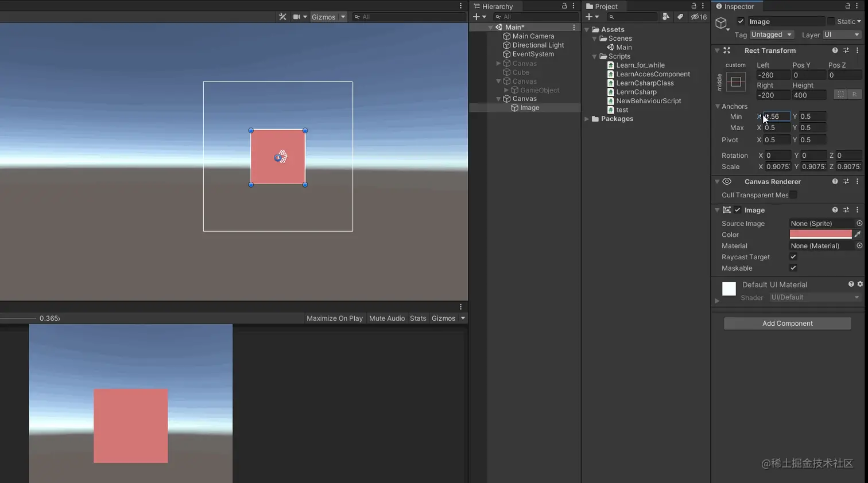Select the LearnAccesComponent script
The width and height of the screenshot is (868, 483).
653,74
